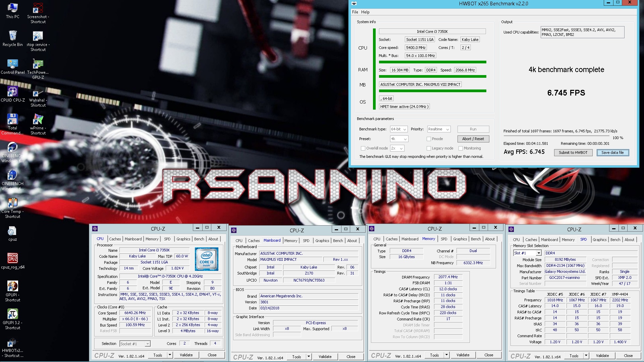This screenshot has height=362, width=644.
Task: Expand Tools dropdown arrow in SPD window
Action: (x=586, y=356)
